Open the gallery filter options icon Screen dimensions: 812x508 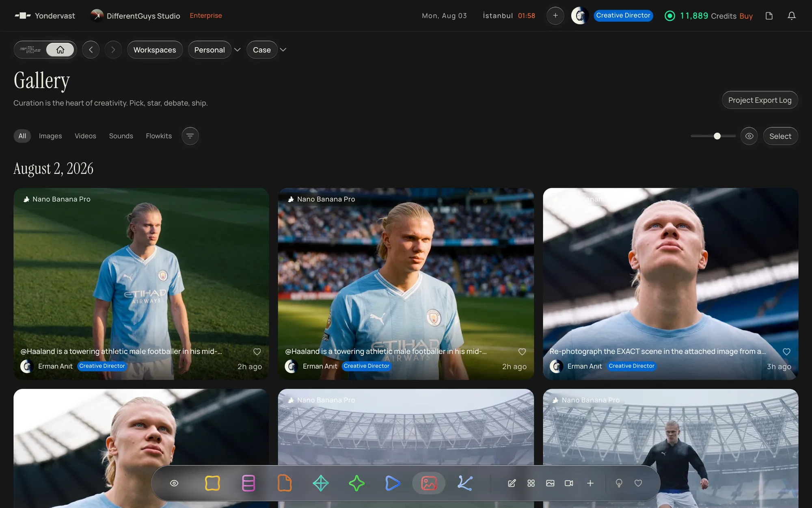click(190, 136)
